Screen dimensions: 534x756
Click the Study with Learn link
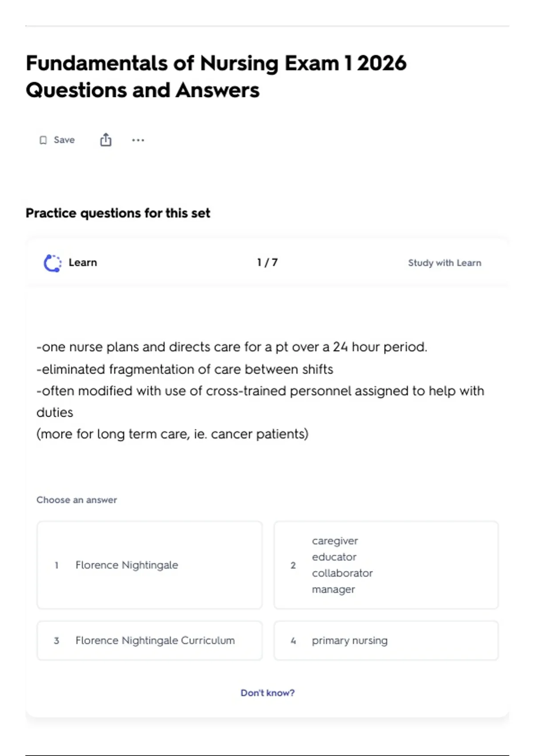click(x=445, y=263)
